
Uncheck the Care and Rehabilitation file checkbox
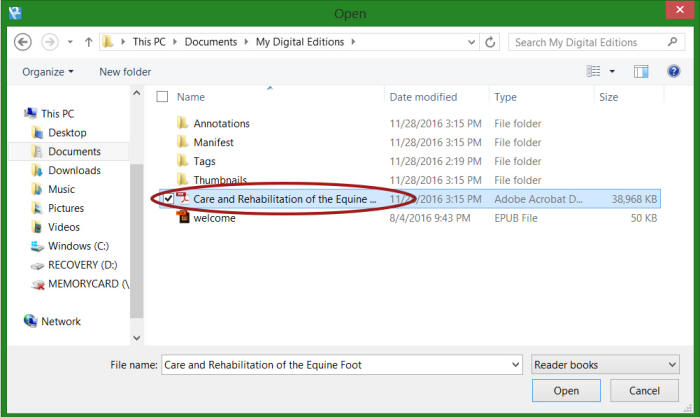[x=166, y=199]
